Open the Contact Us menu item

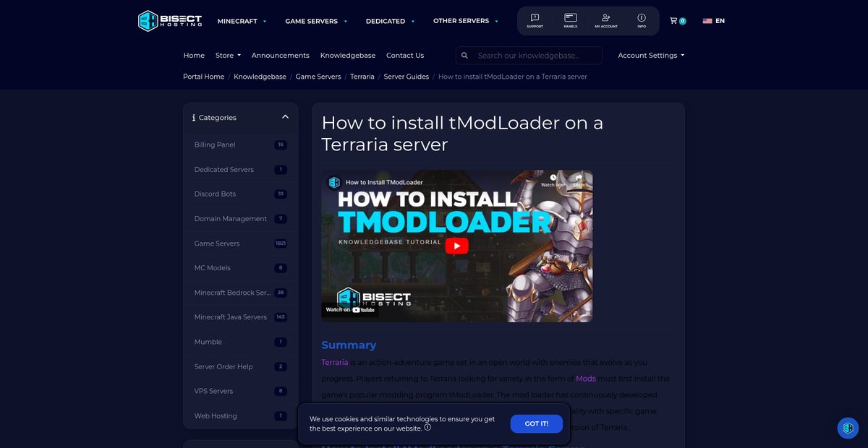pyautogui.click(x=405, y=56)
